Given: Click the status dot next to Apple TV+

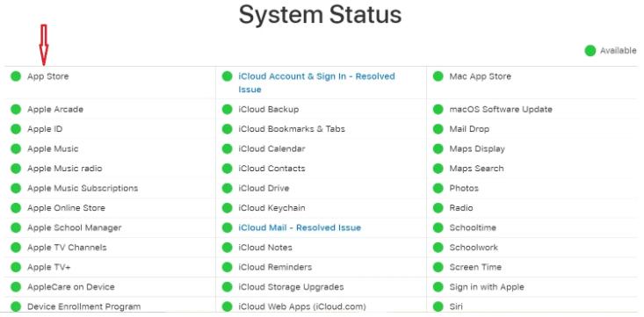Looking at the screenshot, I should pyautogui.click(x=16, y=267).
